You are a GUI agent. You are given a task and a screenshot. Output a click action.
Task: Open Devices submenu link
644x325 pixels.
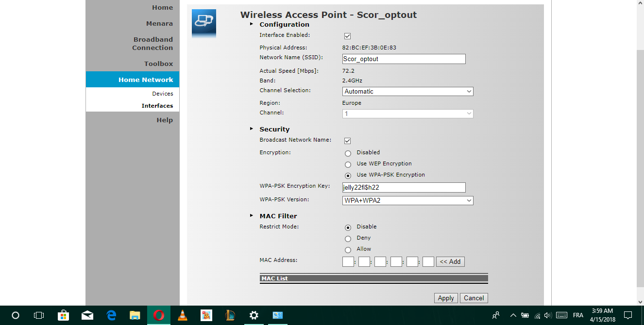tap(163, 94)
